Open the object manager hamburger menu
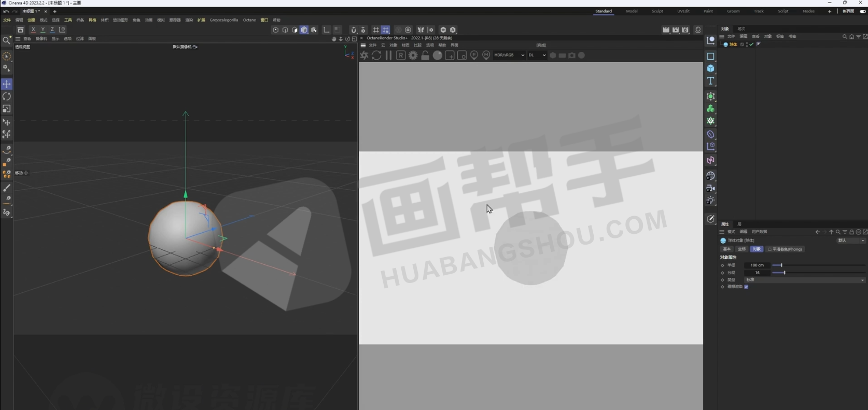 click(722, 37)
